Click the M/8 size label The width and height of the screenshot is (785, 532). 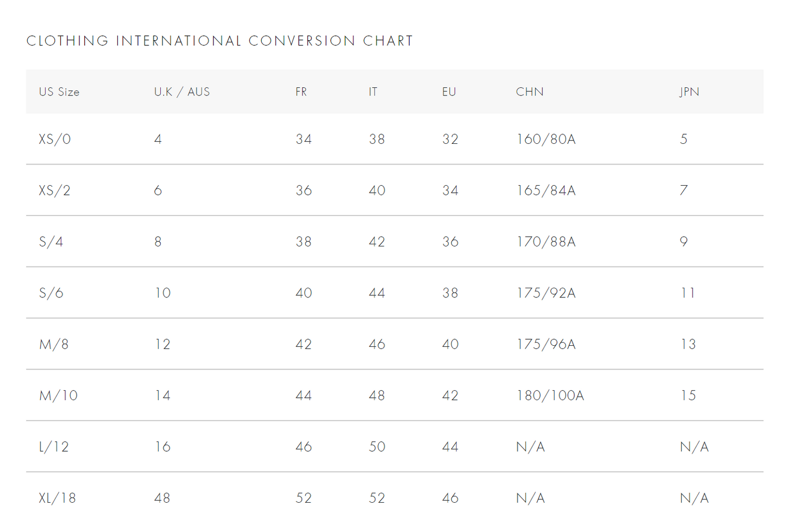pos(54,344)
